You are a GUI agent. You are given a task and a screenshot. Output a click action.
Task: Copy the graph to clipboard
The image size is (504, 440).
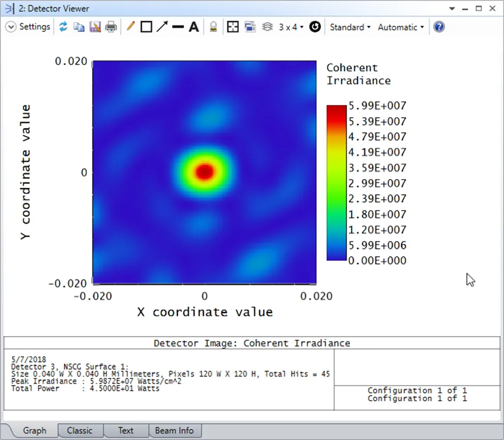pos(79,27)
